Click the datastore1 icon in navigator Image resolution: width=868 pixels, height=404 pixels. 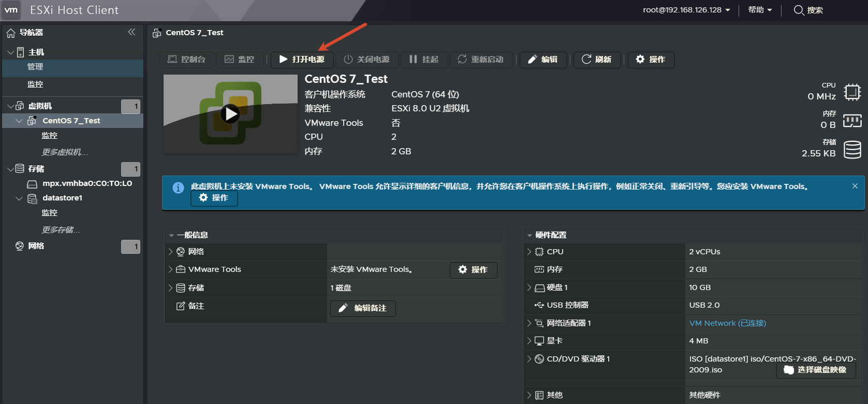[x=32, y=198]
